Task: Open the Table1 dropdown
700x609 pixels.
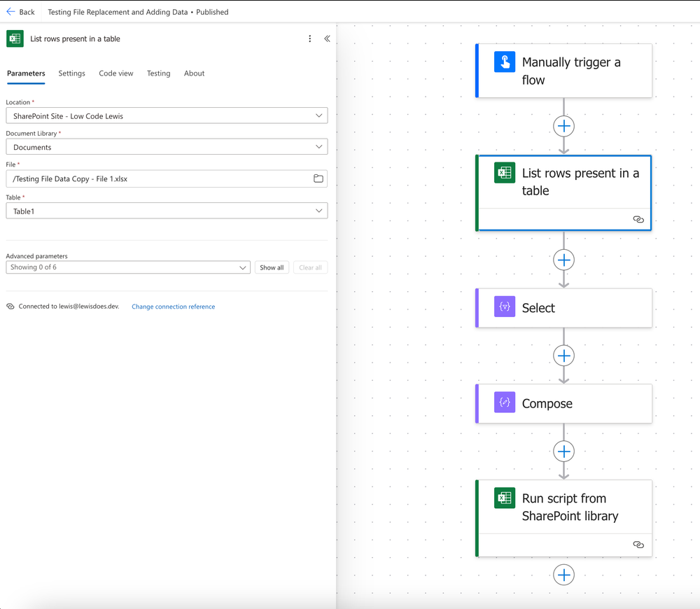Action: tap(319, 210)
